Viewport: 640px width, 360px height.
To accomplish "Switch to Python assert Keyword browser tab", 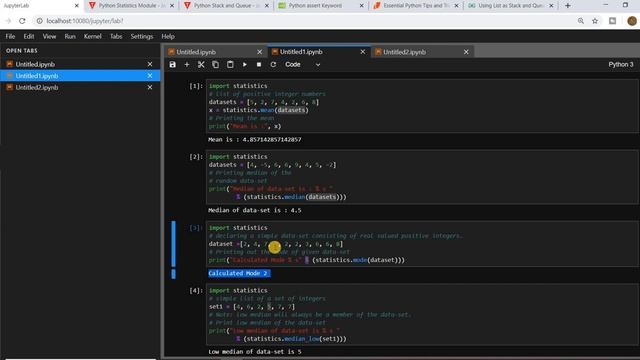I will coord(321,6).
